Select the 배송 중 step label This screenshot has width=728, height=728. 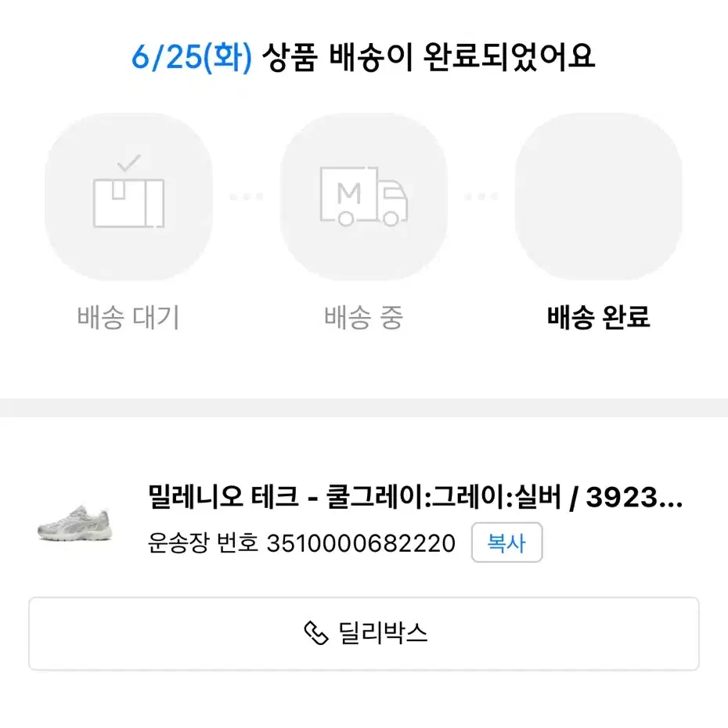pyautogui.click(x=363, y=318)
